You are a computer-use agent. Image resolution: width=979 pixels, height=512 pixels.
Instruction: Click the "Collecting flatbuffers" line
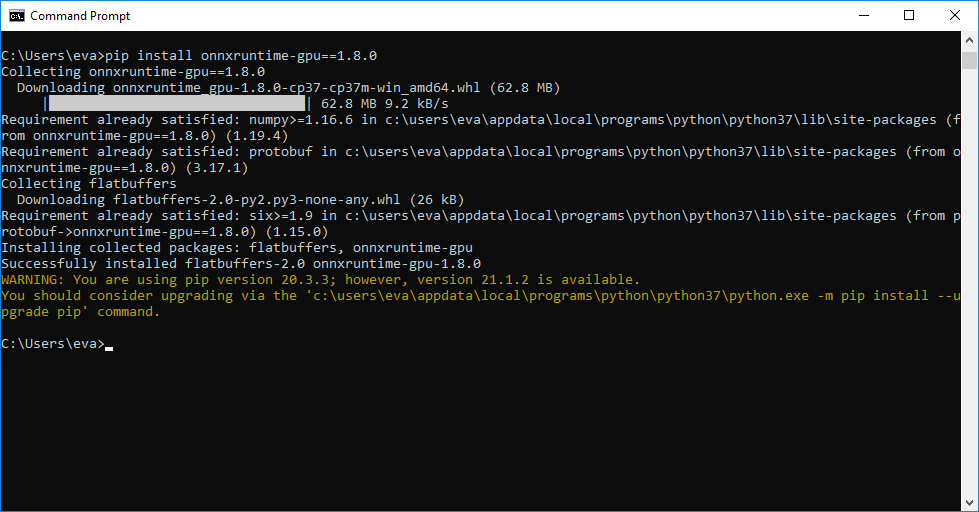coord(88,184)
